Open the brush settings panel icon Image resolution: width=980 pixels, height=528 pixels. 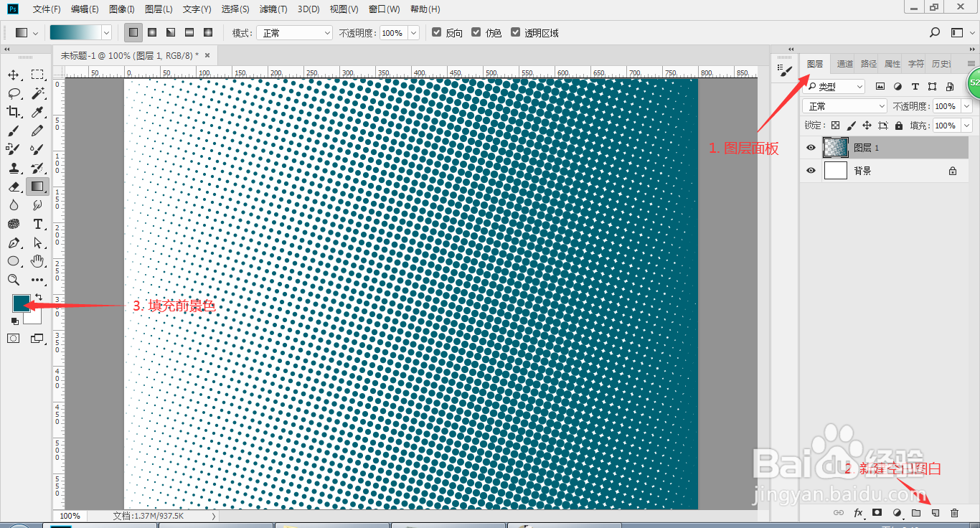[786, 70]
